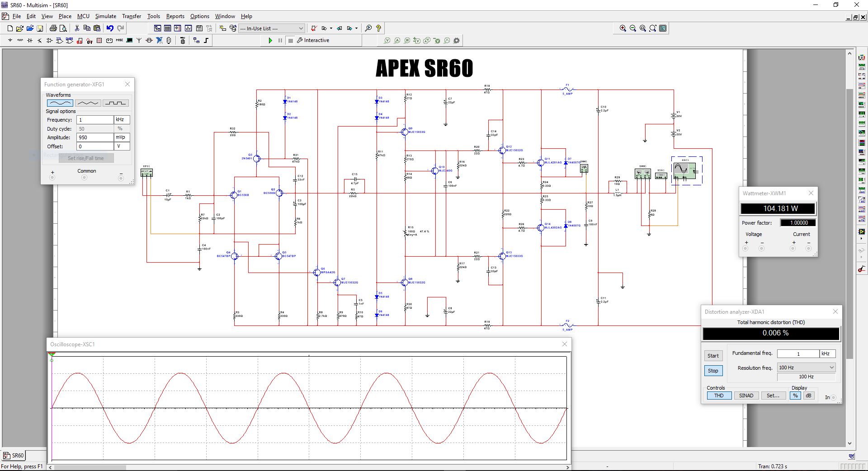The image size is (868, 471).
Task: Open Frequency kHz unit selector
Action: pyautogui.click(x=122, y=120)
